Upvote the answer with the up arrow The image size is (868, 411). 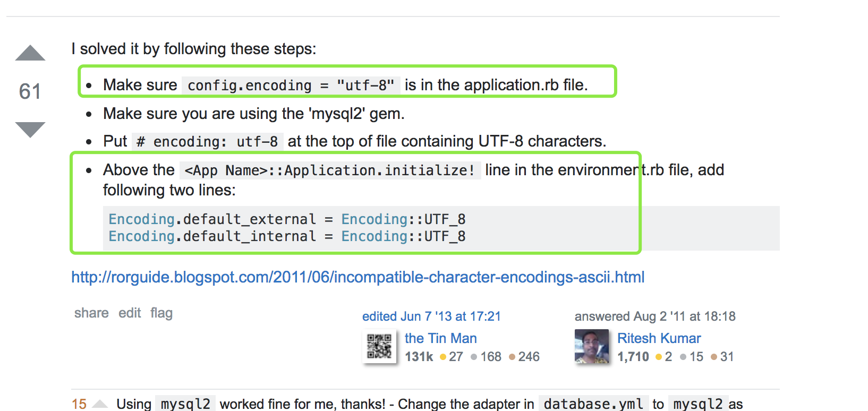pos(30,53)
